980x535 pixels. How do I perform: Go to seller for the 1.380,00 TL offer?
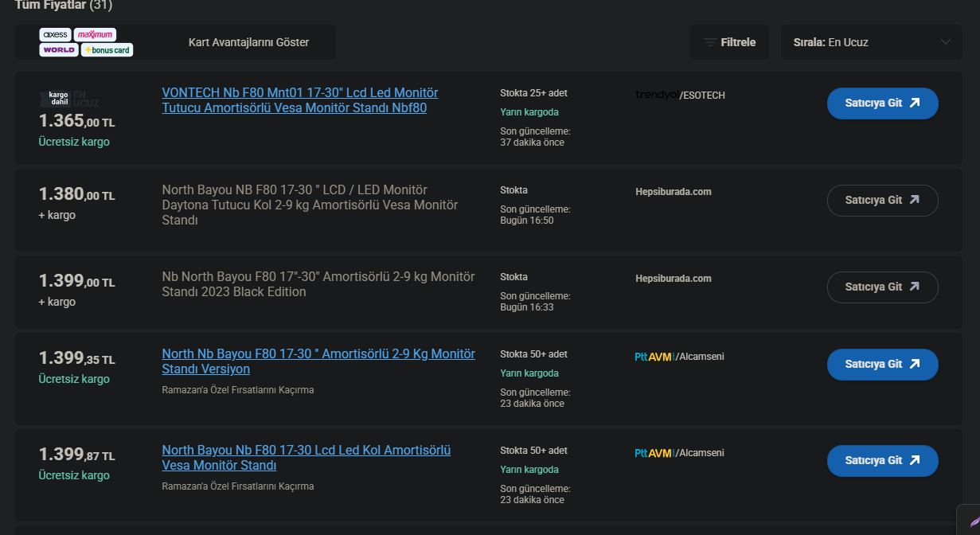pos(882,201)
